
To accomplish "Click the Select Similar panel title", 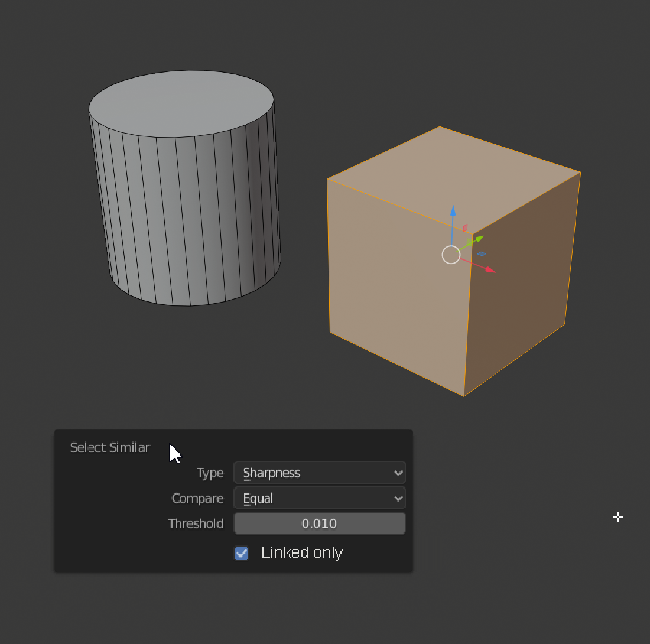I will click(110, 448).
